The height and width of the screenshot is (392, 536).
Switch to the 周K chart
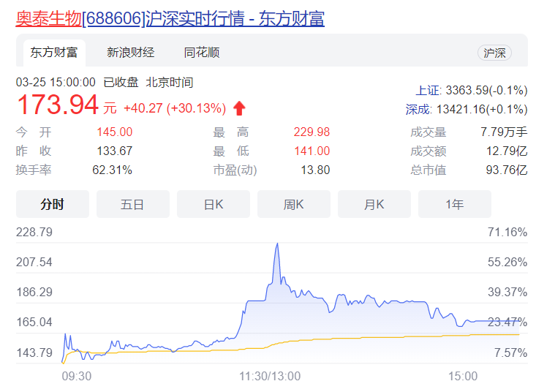point(293,204)
